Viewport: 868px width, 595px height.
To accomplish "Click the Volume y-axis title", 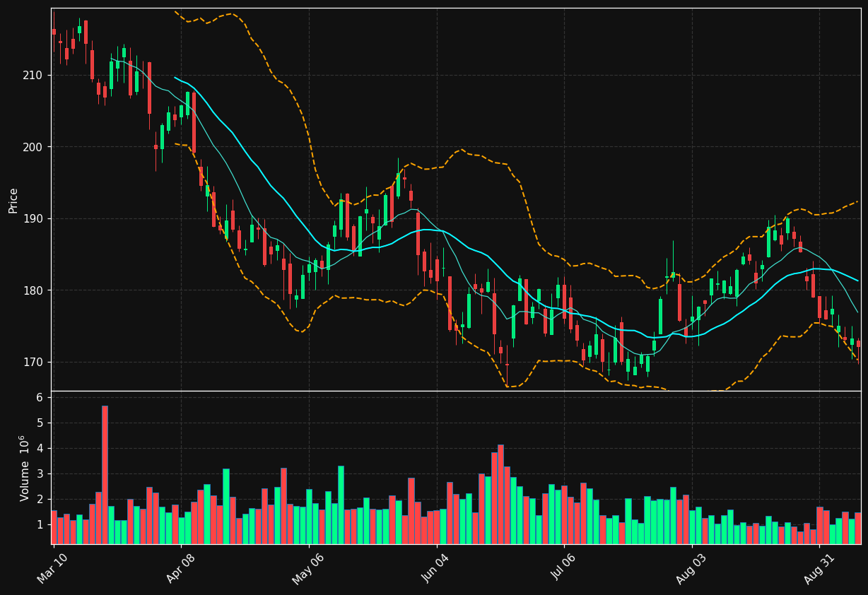I will 25,468.
